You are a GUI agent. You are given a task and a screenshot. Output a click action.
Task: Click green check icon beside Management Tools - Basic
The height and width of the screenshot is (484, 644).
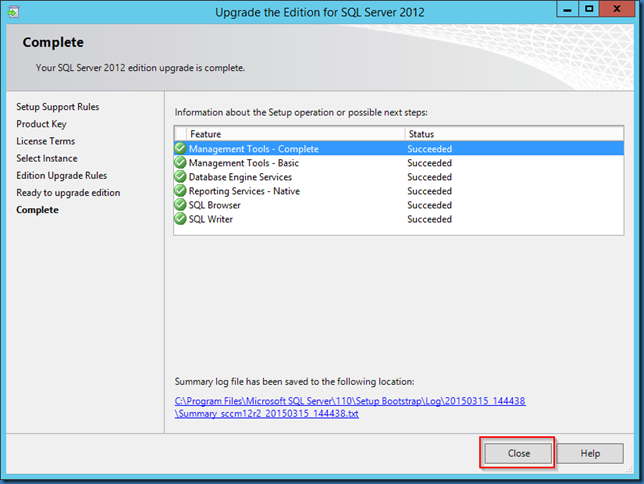coord(180,163)
